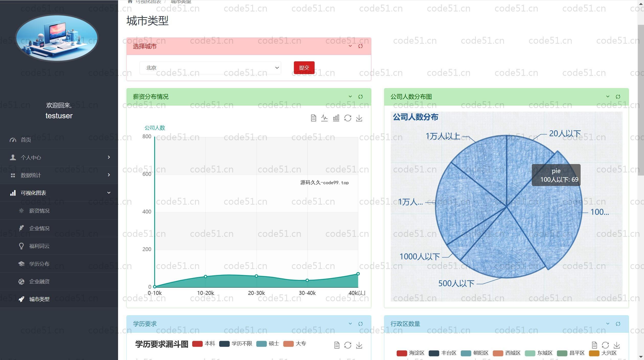644x360 pixels.
Task: Select 城市类型 sidebar entry
Action: click(59, 299)
